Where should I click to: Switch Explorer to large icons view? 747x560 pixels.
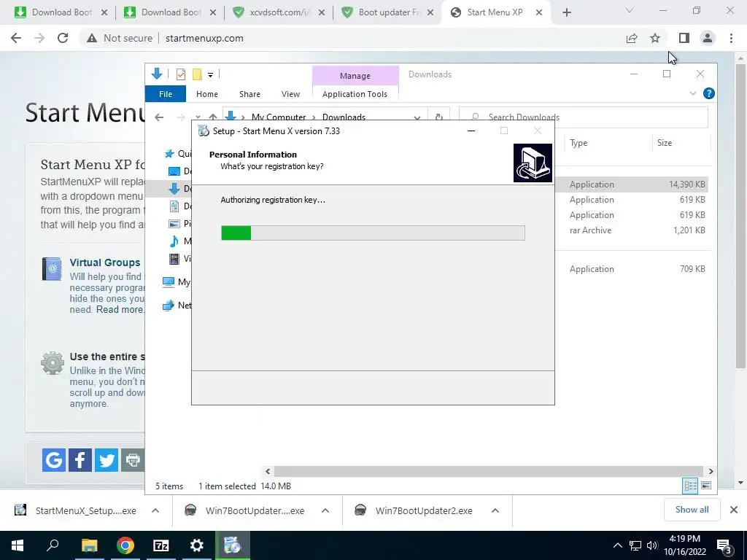(x=706, y=486)
